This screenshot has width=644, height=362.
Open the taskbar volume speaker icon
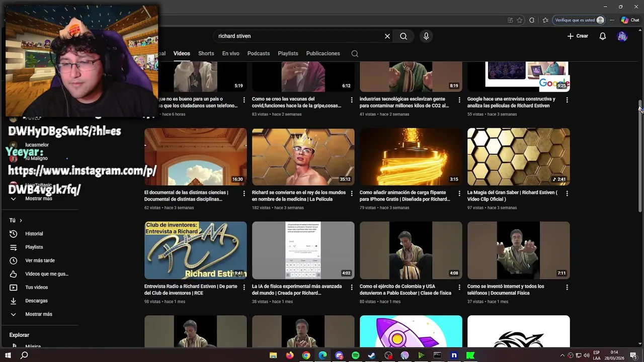(x=586, y=355)
